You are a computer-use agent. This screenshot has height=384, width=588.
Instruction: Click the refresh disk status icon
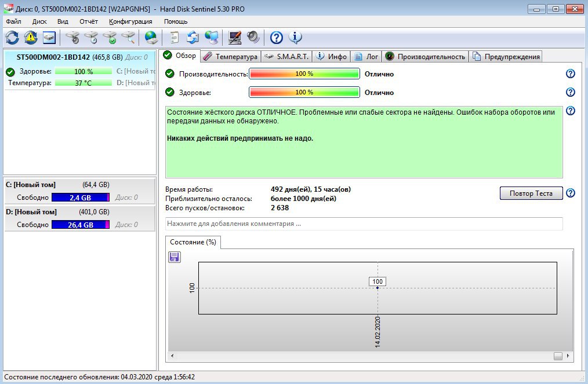tap(12, 38)
